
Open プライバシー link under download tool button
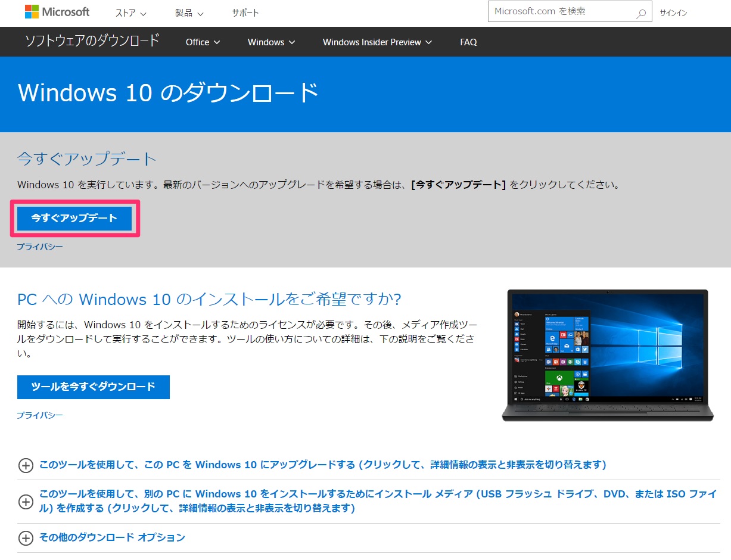(40, 415)
